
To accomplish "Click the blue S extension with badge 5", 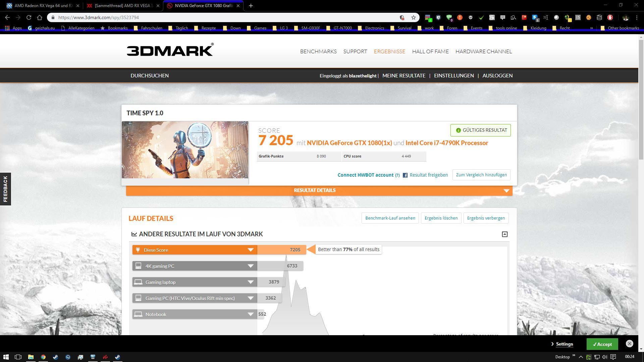I will [535, 17].
